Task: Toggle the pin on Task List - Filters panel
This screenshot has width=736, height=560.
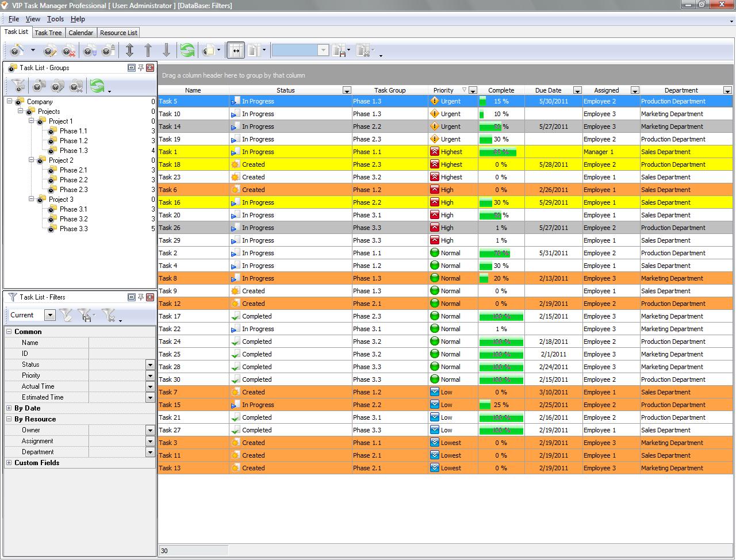Action: (141, 297)
